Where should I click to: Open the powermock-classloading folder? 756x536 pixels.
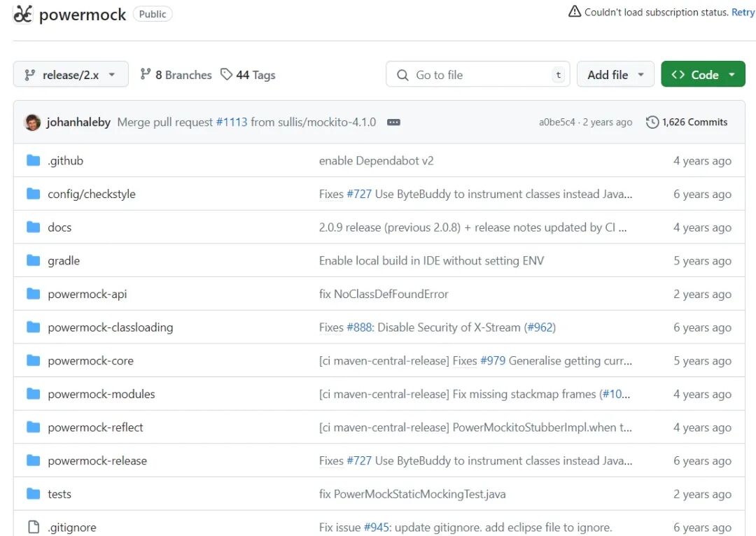(x=111, y=327)
